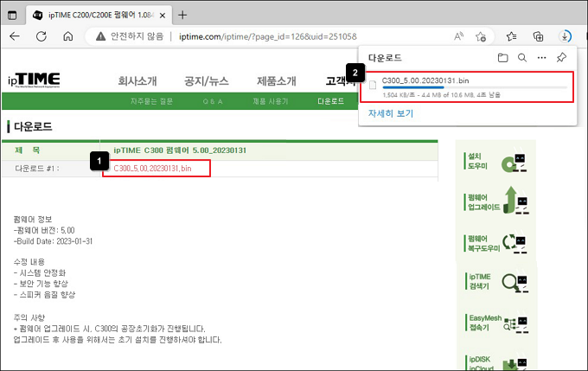Click the 다운로드 #1 label
Screen dimensions: 588x371
coord(37,169)
